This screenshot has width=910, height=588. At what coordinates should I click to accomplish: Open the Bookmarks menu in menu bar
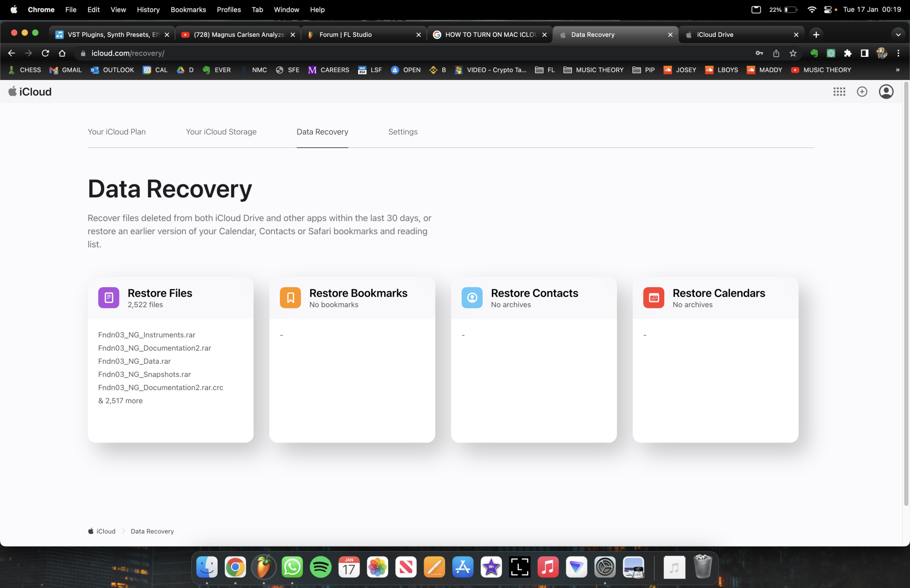point(188,10)
